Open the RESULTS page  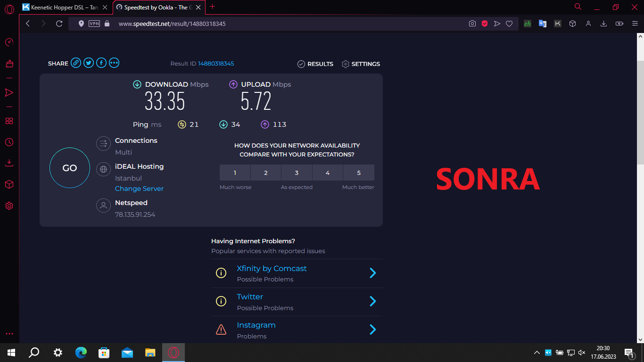[x=315, y=64]
